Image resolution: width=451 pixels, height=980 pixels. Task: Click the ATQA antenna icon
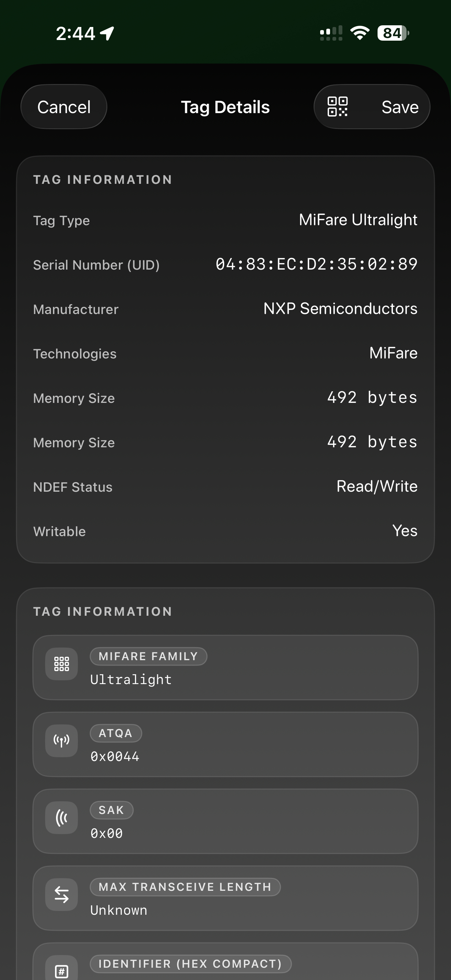tap(61, 741)
